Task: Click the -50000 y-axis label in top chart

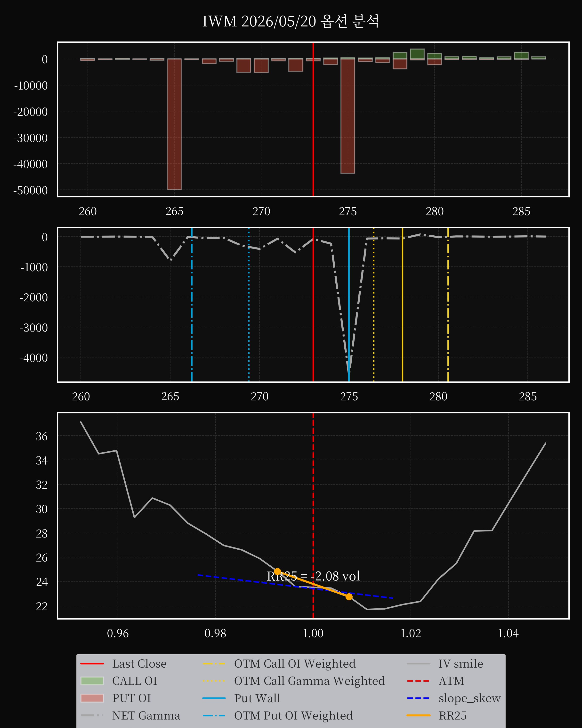Action: click(x=30, y=190)
